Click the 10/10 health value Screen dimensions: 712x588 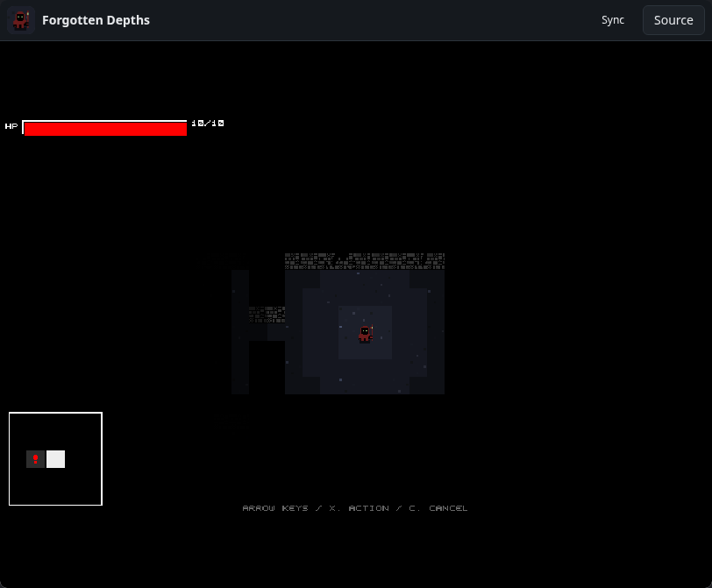coord(208,124)
